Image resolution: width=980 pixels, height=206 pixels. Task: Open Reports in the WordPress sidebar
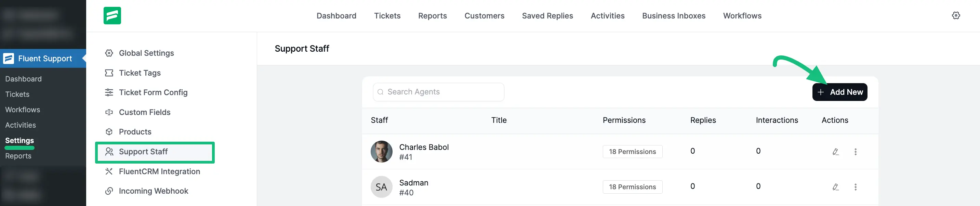click(x=18, y=156)
